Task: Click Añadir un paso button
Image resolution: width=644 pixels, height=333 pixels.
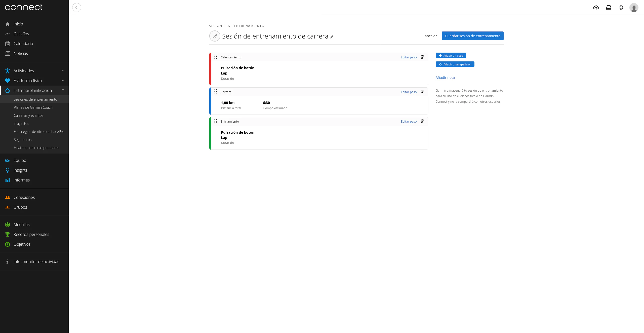Action: [451, 56]
